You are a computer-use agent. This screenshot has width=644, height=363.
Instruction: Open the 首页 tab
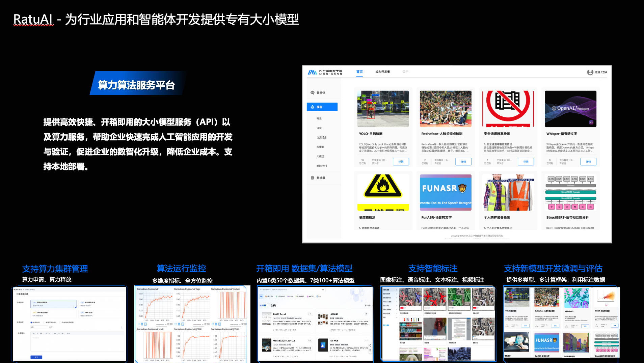coord(359,72)
